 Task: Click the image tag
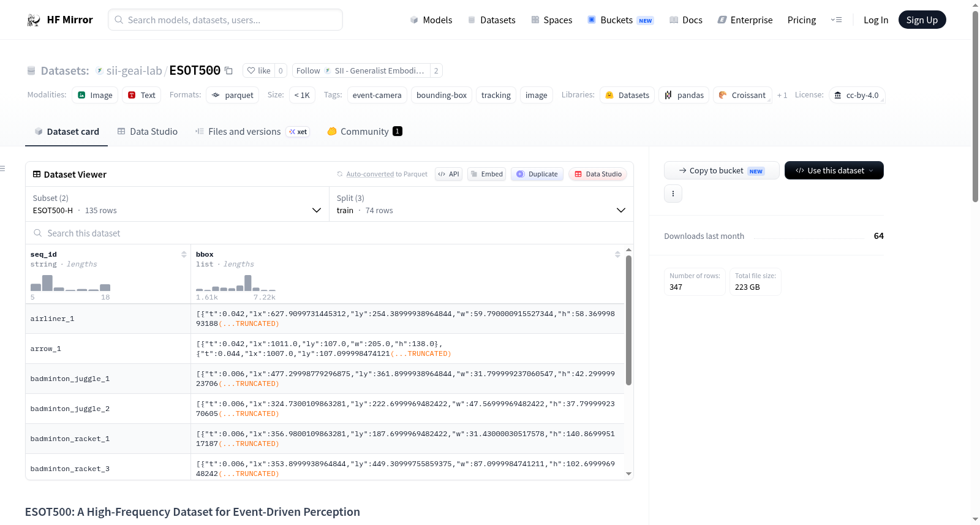(537, 95)
